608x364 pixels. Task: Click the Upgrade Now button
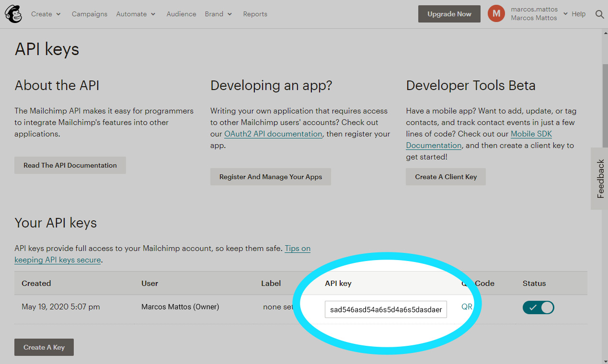pos(449,14)
